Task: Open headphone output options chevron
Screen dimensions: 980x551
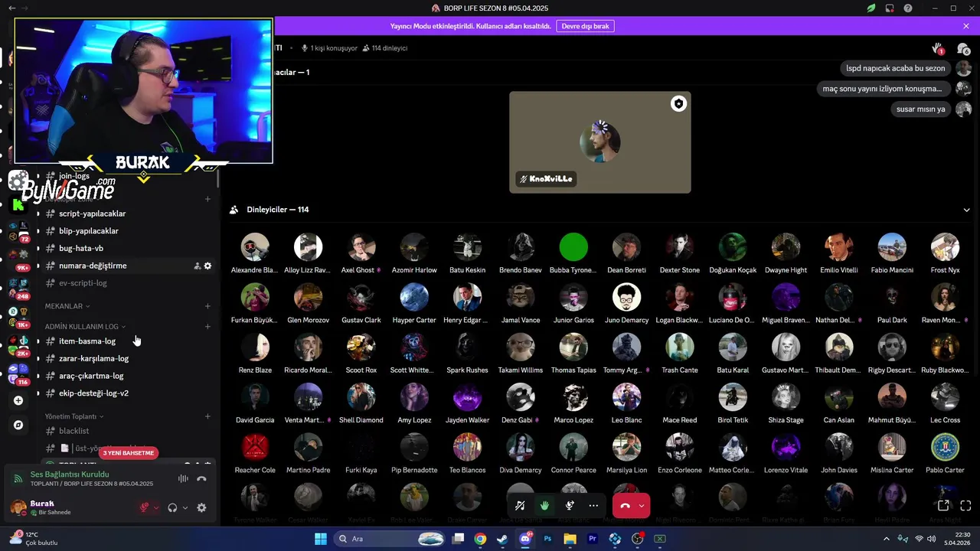Action: pos(185,507)
